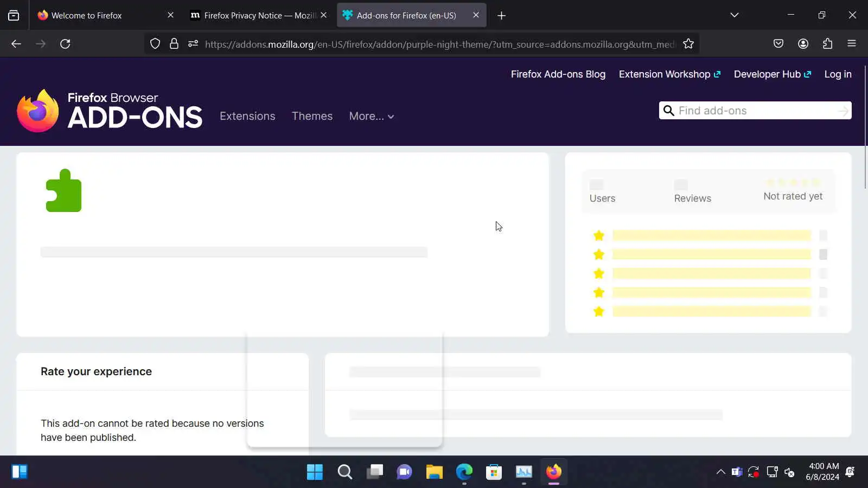The height and width of the screenshot is (488, 868).
Task: Select Add-ons for Firefox tab
Action: (411, 15)
